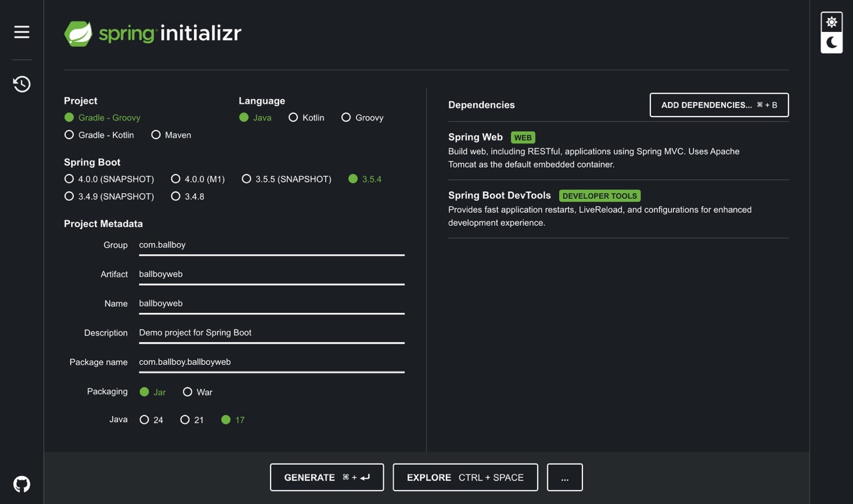Click the Explore button

click(x=465, y=477)
